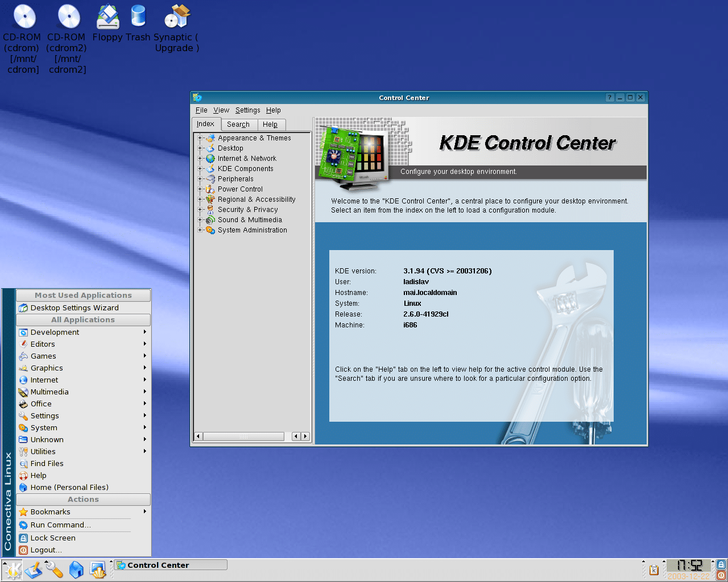
Task: Open the Settings menu in the menu bar
Action: [247, 110]
